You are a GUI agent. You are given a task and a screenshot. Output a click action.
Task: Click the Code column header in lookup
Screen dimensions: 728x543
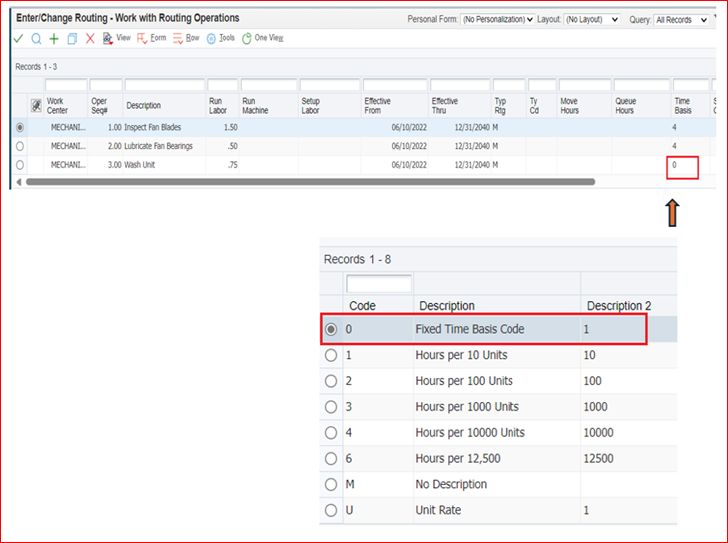362,306
